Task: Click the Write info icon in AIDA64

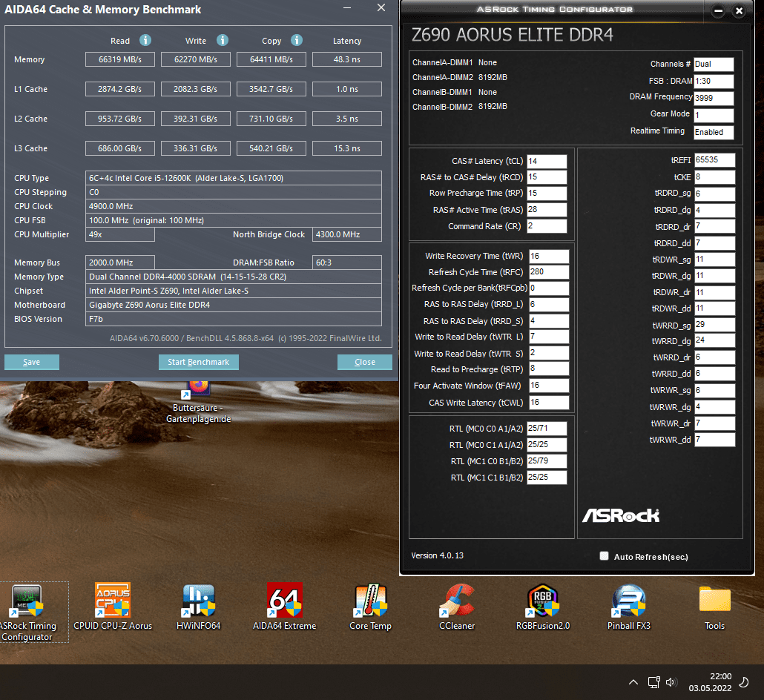Action: click(x=223, y=40)
